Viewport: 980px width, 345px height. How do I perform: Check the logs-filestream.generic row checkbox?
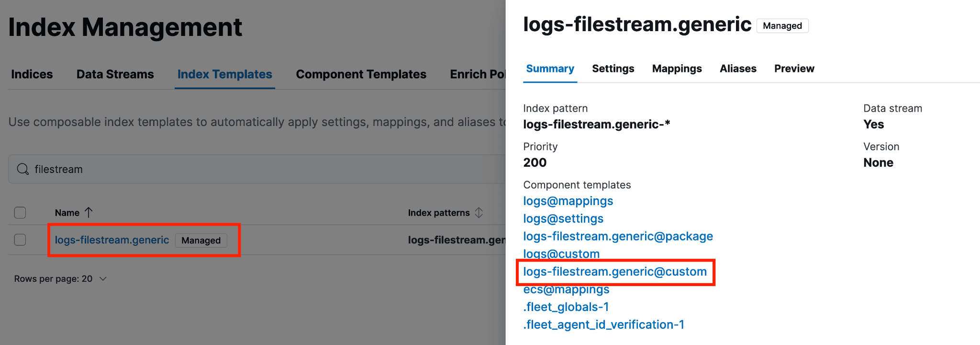tap(20, 240)
